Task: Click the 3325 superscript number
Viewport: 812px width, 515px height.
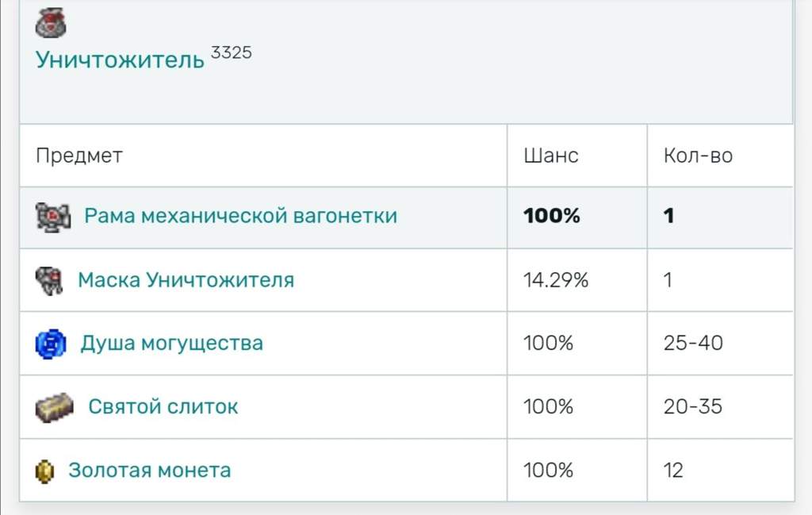Action: [x=231, y=52]
